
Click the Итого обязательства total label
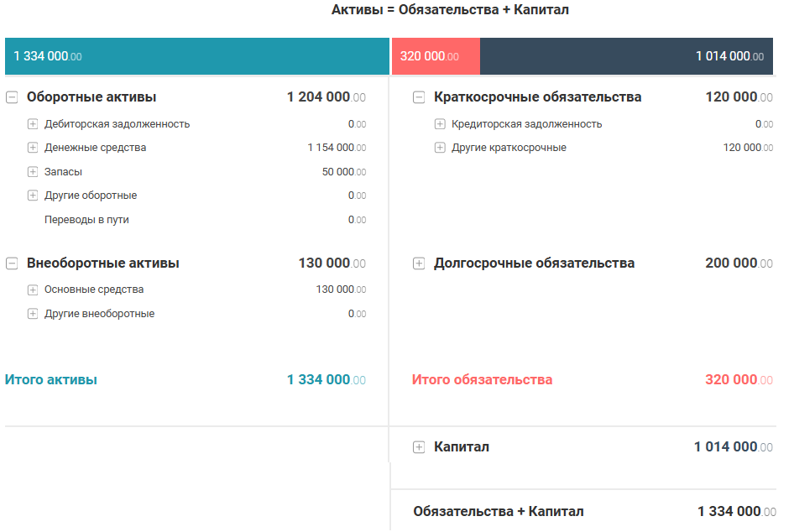pos(482,379)
